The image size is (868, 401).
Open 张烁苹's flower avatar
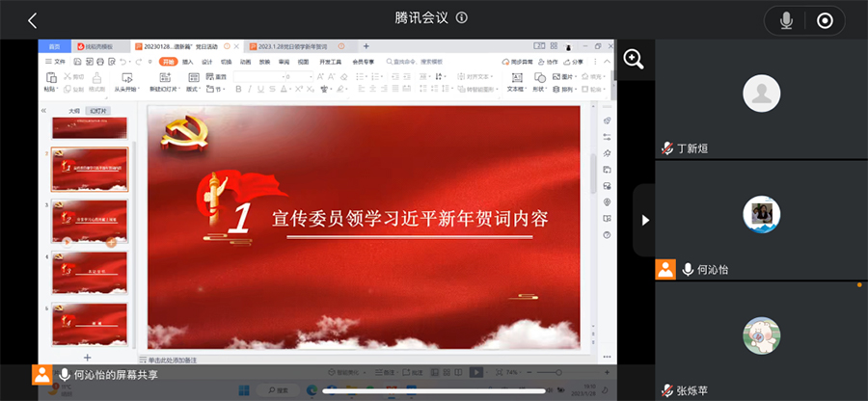(761, 334)
